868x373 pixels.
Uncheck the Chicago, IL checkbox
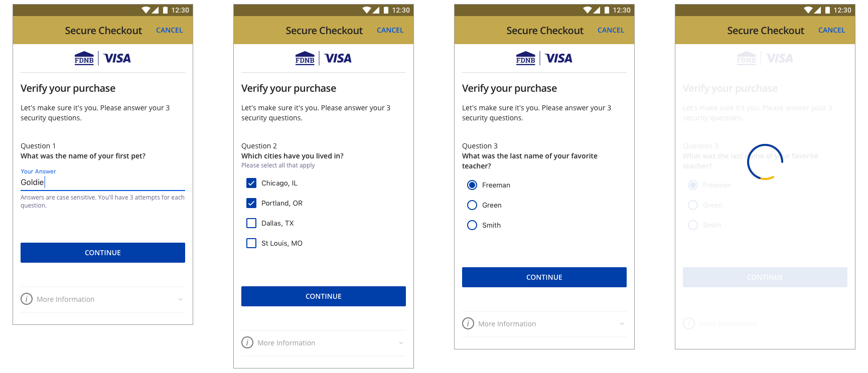[251, 183]
